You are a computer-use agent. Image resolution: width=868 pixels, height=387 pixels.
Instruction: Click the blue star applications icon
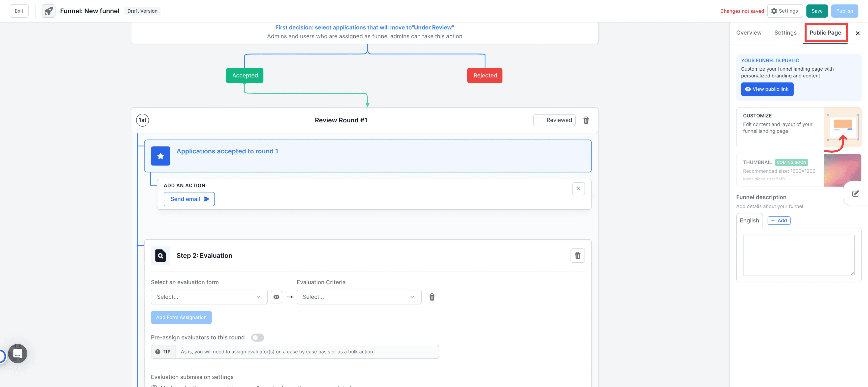point(160,156)
